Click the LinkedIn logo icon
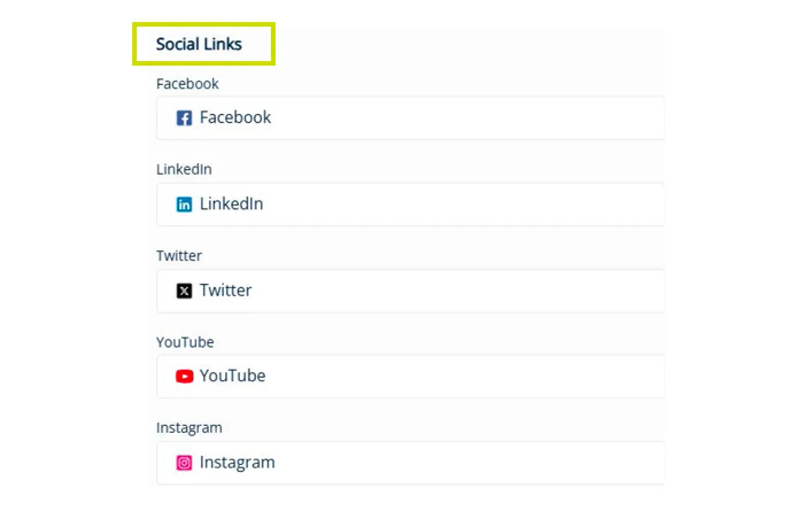812x514 pixels. [184, 204]
